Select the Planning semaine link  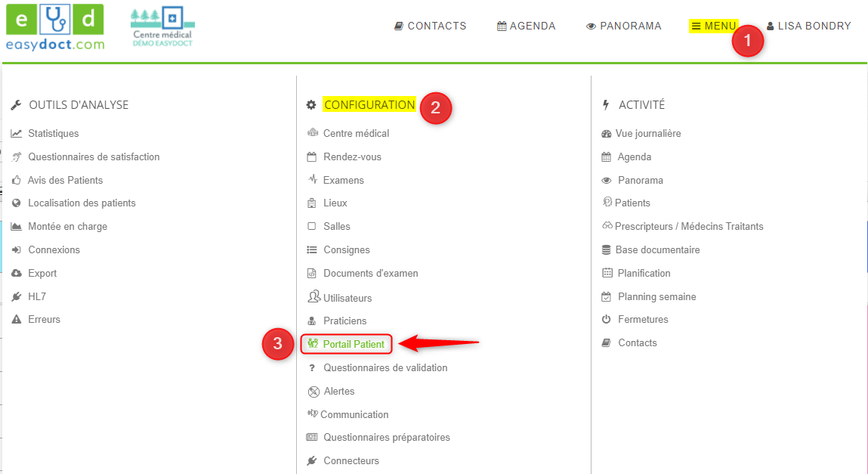[656, 297]
